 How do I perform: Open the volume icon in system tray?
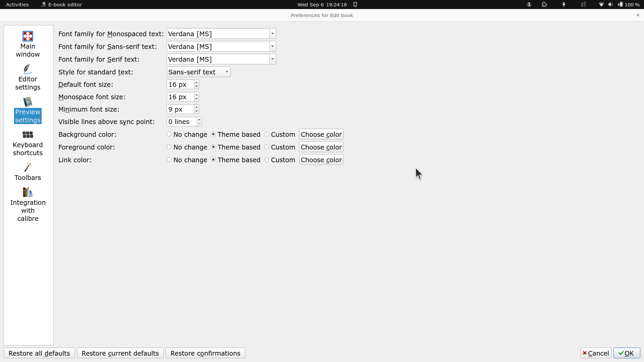pyautogui.click(x=610, y=5)
